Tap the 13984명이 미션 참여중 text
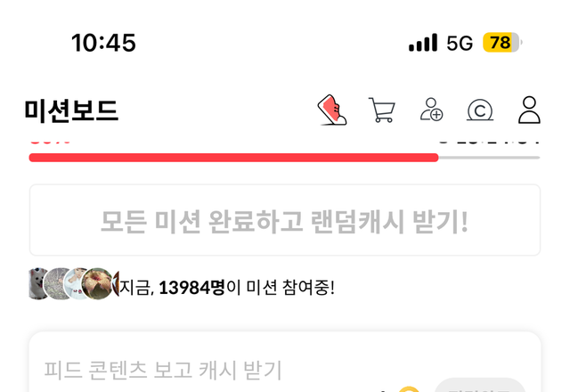570x392 pixels. [227, 288]
